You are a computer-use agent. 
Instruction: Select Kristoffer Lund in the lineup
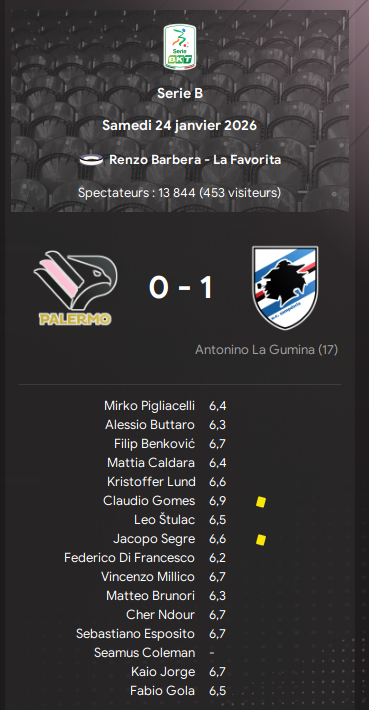(x=151, y=482)
